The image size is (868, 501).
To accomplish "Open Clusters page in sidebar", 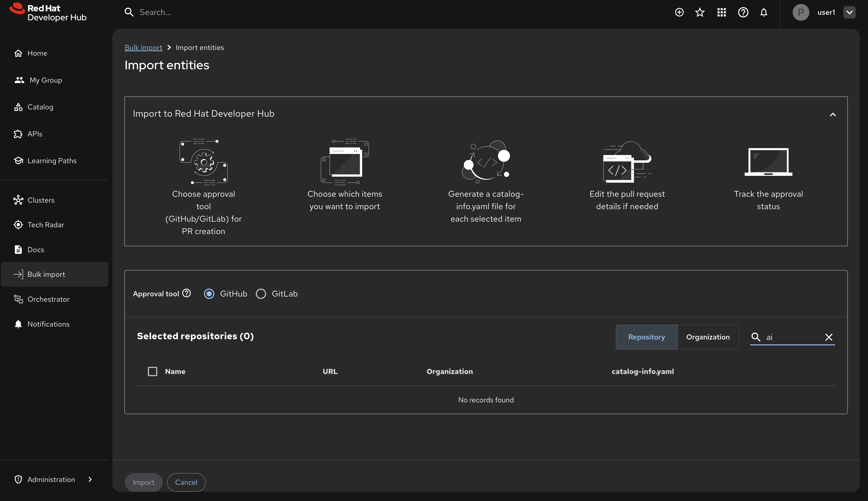I will click(41, 200).
